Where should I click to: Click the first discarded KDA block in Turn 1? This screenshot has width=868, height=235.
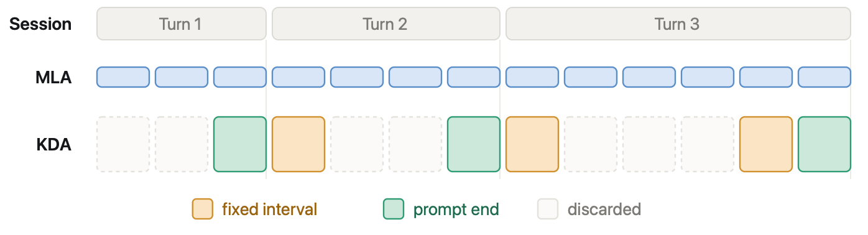(123, 144)
